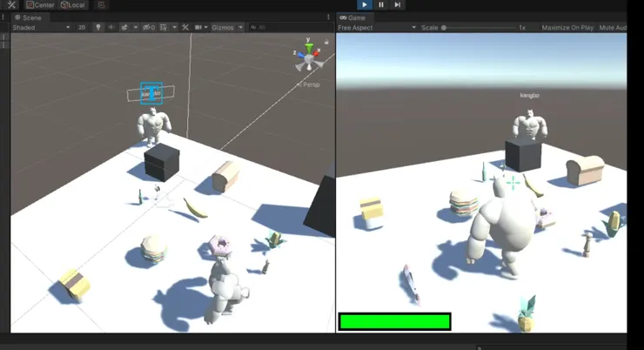Image resolution: width=644 pixels, height=350 pixels.
Task: Open the grid settings dropdown arrow
Action: (x=175, y=28)
